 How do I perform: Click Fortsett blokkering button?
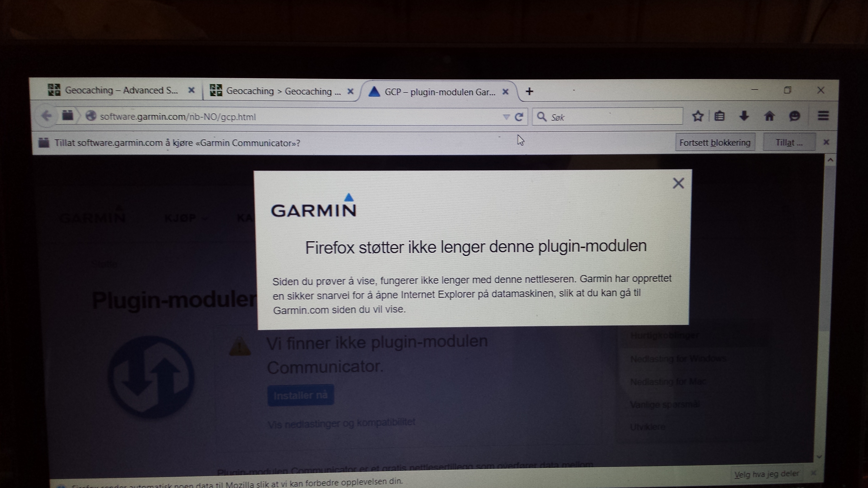pyautogui.click(x=715, y=142)
